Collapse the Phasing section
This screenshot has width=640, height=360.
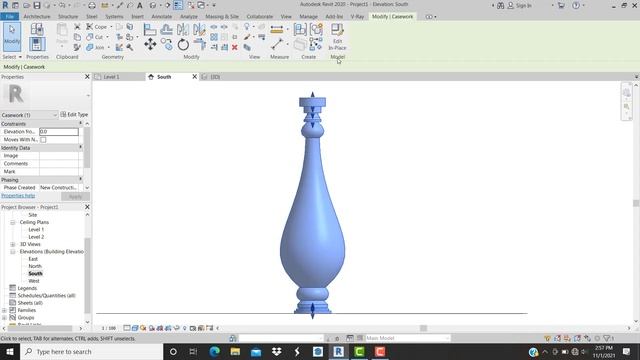80,179
